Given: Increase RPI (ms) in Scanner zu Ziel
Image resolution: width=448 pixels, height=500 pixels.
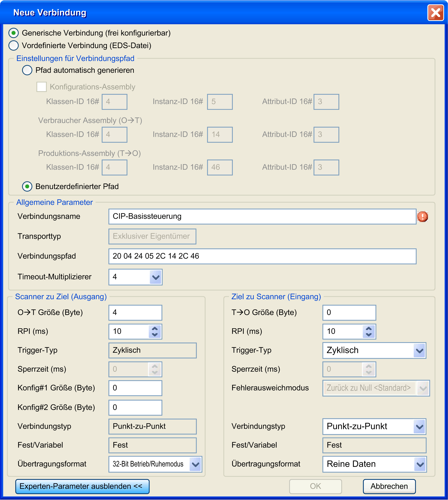Looking at the screenshot, I should [x=155, y=328].
